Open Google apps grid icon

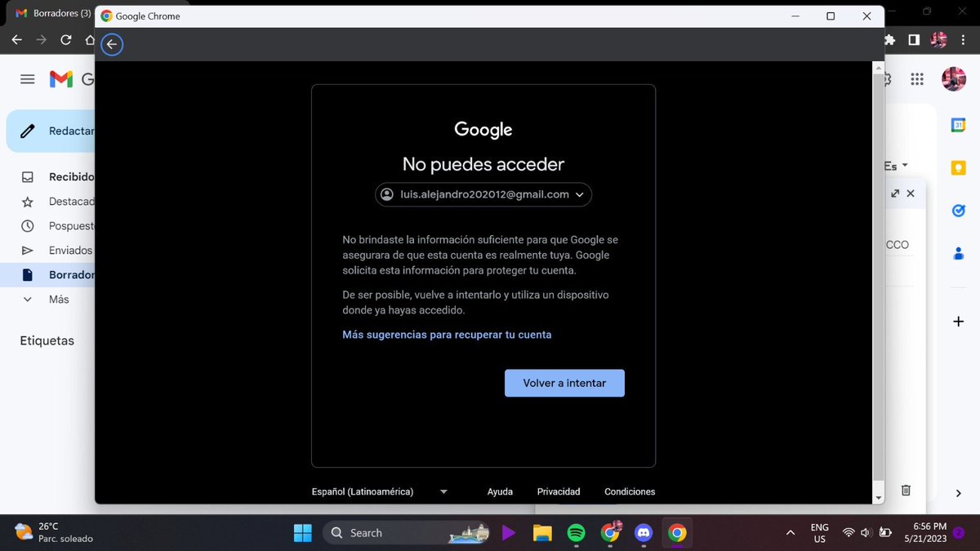tap(917, 79)
